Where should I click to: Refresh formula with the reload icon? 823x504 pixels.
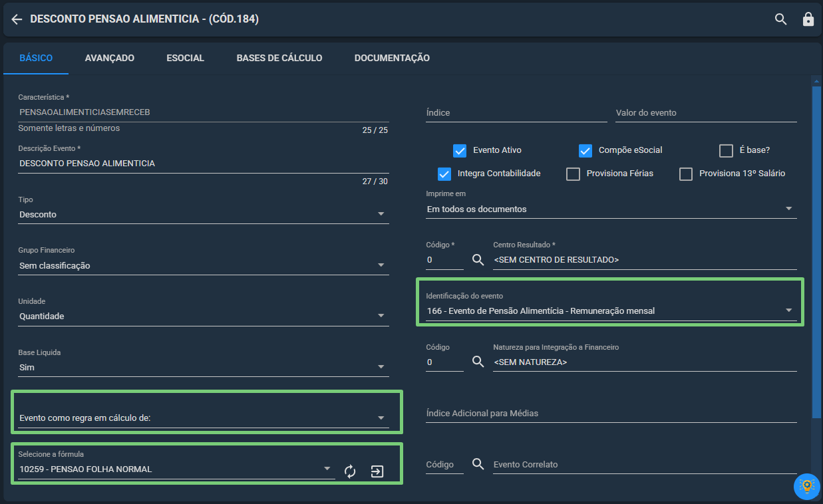click(350, 471)
